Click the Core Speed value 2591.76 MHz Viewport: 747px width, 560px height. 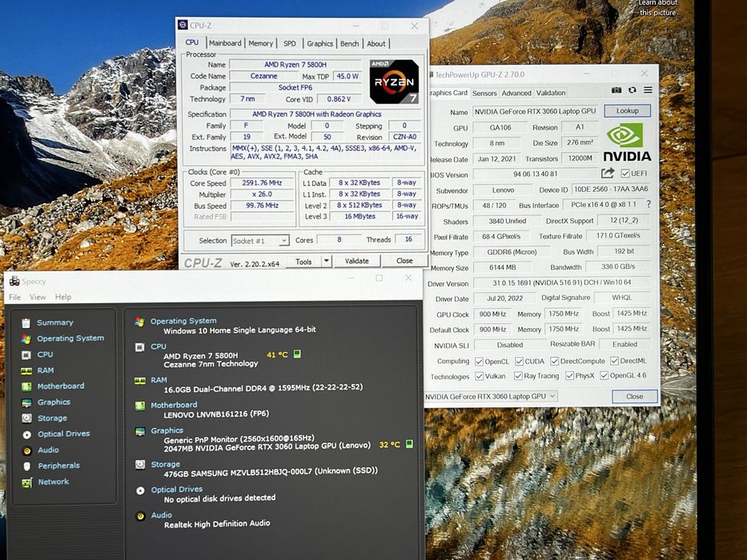(262, 183)
